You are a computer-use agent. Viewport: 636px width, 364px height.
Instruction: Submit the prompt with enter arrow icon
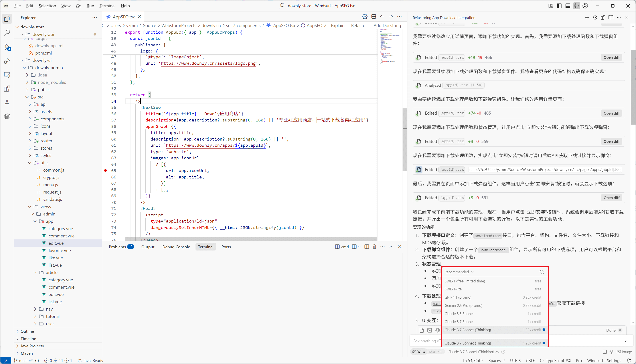click(627, 341)
